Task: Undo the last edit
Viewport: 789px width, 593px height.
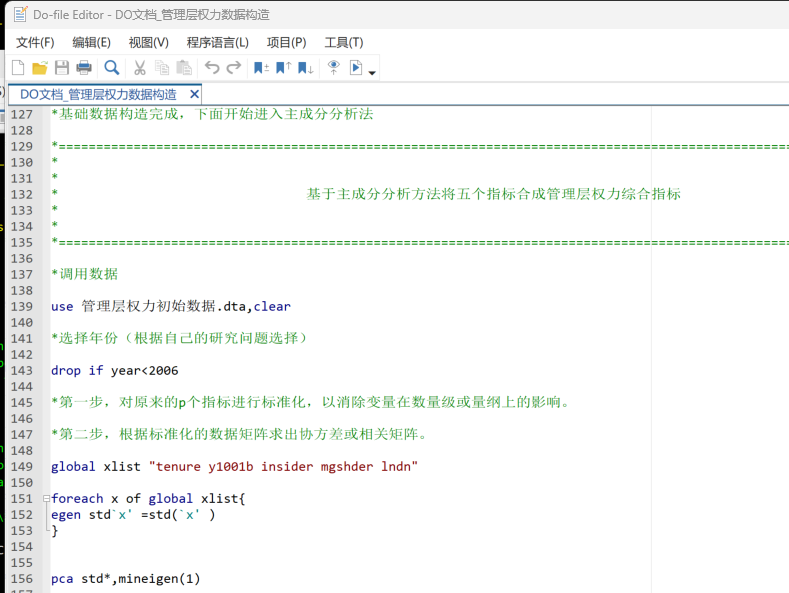Action: click(x=212, y=67)
